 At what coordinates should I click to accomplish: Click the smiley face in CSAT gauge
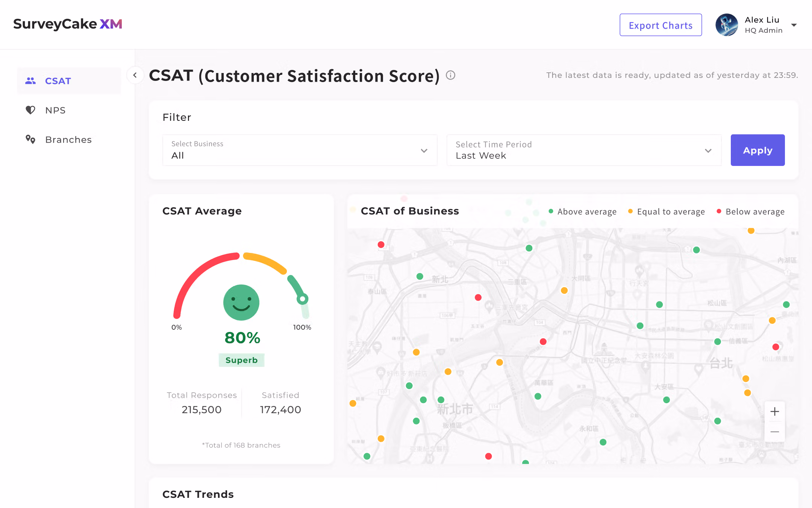[241, 303]
